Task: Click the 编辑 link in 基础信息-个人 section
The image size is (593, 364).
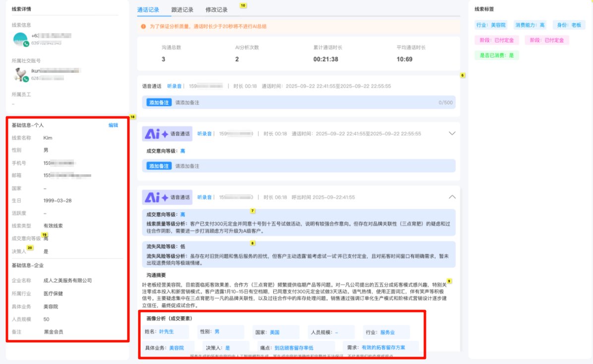Action: [x=114, y=125]
